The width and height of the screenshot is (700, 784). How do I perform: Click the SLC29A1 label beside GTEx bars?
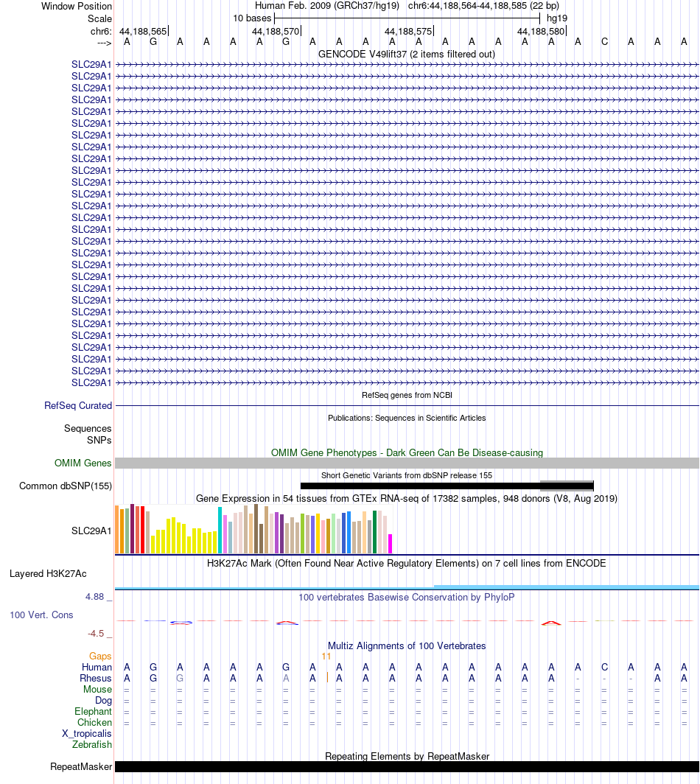coord(91,531)
